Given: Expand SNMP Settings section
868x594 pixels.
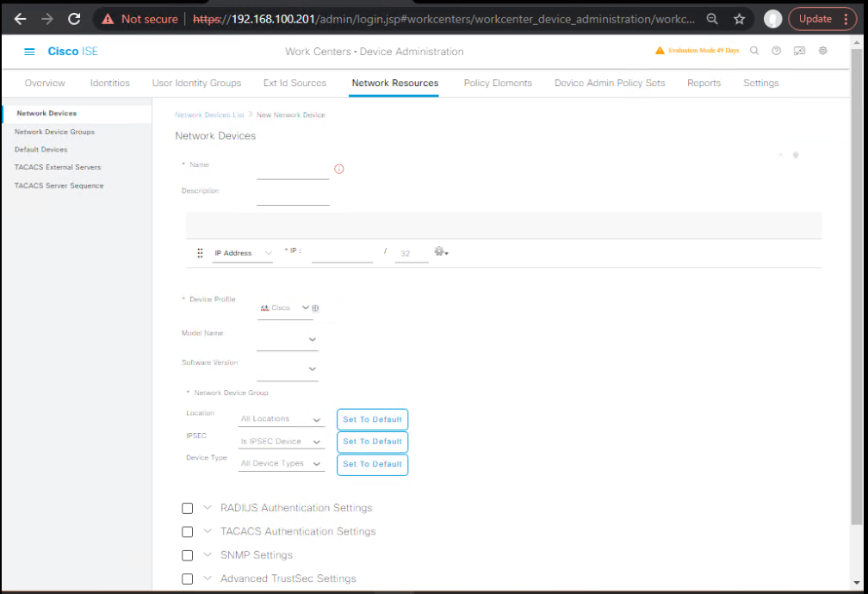Looking at the screenshot, I should point(208,554).
